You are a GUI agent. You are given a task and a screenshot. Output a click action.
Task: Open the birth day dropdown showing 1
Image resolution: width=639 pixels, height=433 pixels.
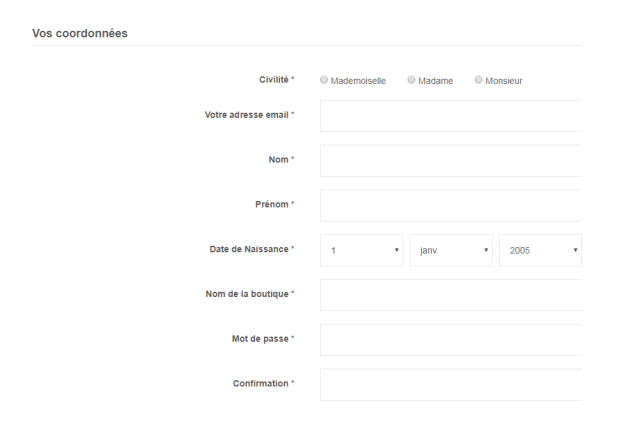tap(361, 250)
